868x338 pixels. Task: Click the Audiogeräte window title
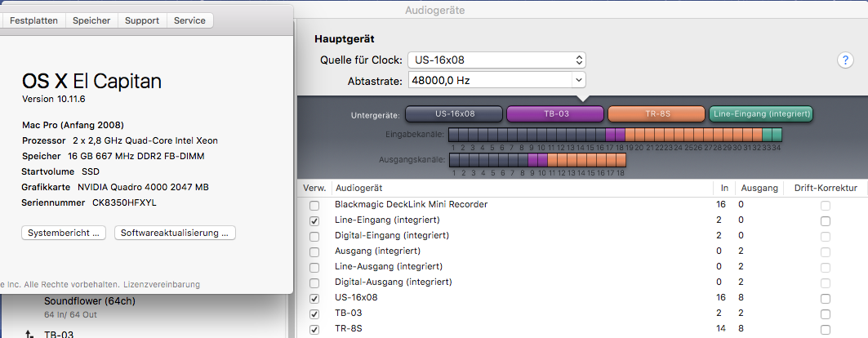435,10
